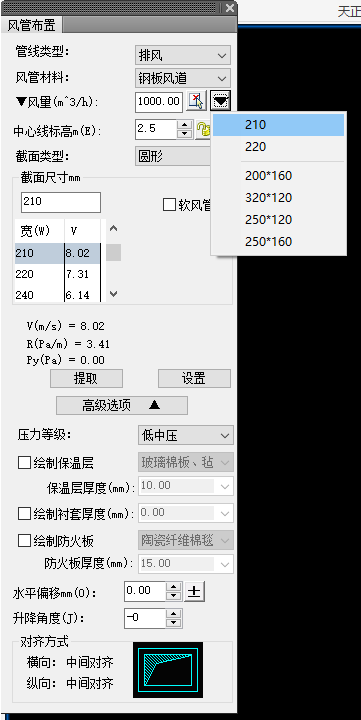Expand the ▼风量(m^3/h) label toggle
Image resolution: width=361 pixels, height=720 pixels.
coord(57,102)
